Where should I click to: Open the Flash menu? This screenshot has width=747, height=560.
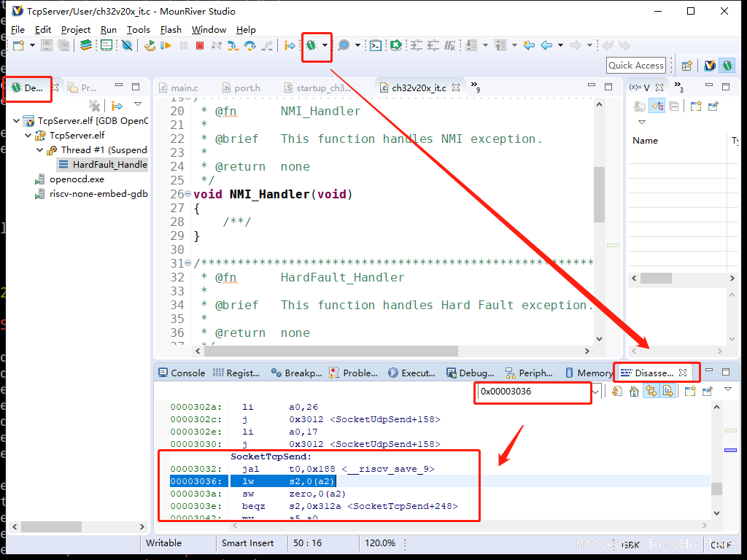click(171, 29)
